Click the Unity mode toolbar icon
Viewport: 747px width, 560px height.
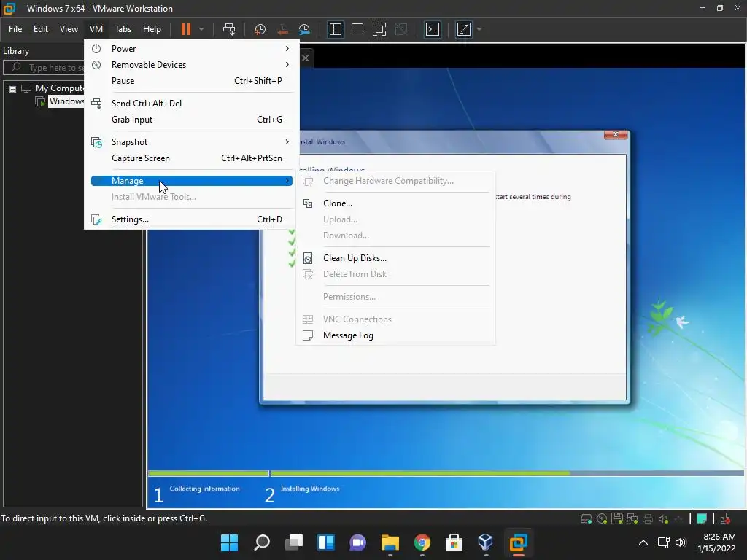pyautogui.click(x=402, y=29)
